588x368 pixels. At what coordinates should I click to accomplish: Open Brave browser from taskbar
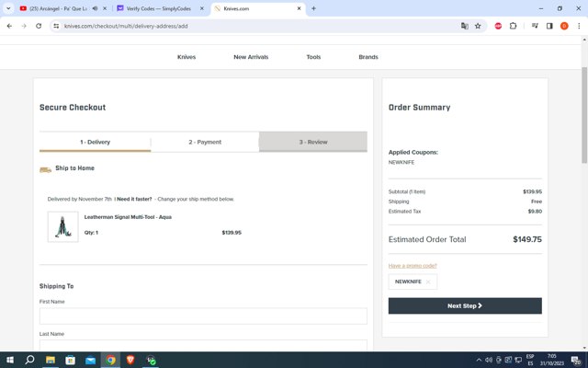point(130,360)
